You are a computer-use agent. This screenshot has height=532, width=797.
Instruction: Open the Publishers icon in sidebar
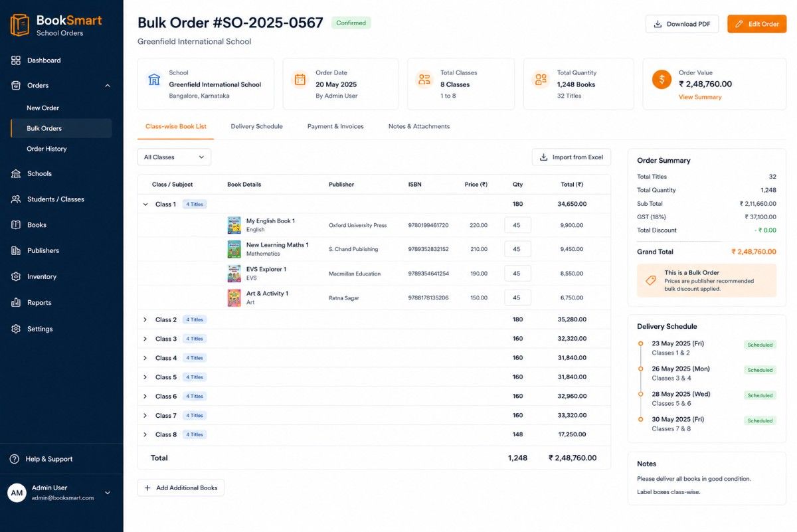(16, 250)
